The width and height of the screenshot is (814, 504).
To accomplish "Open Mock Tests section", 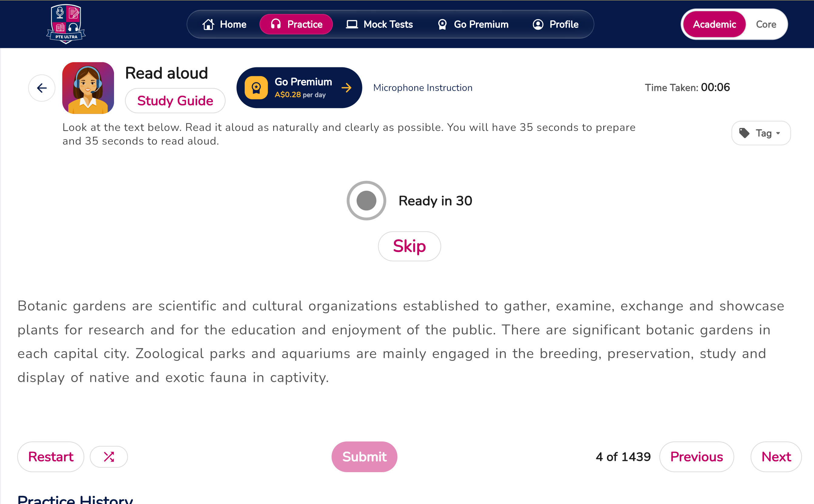I will click(x=379, y=24).
